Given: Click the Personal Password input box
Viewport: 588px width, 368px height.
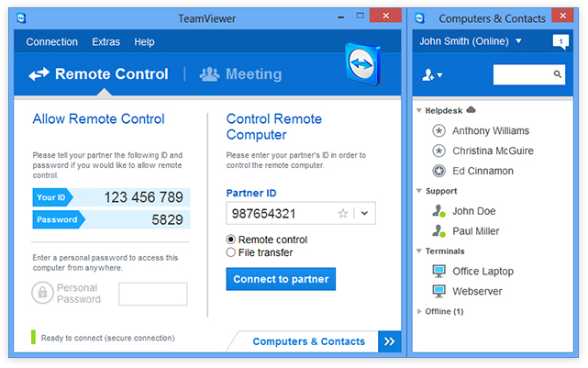Looking at the screenshot, I should point(153,294).
